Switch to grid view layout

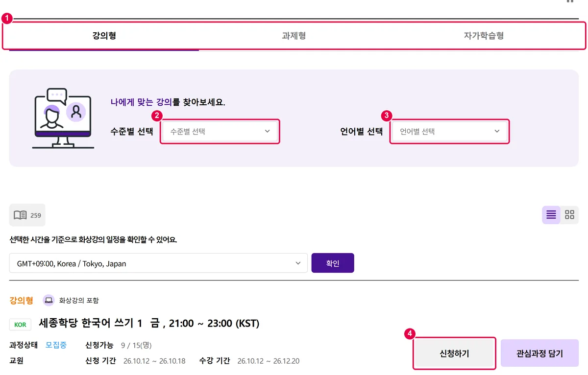coord(569,215)
